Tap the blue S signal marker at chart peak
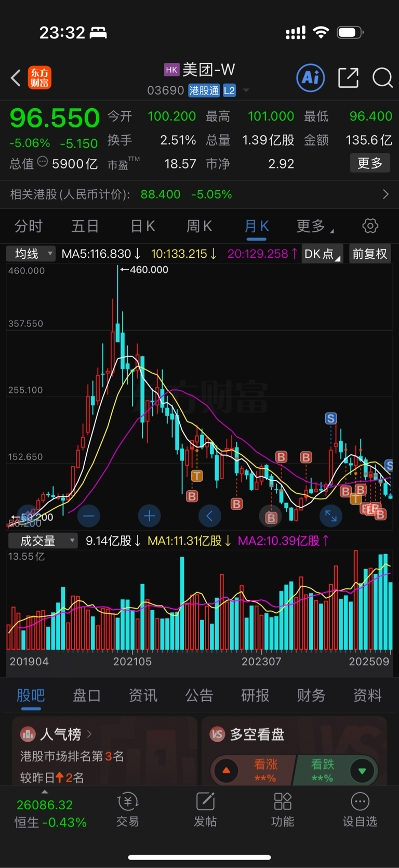The image size is (399, 868). coord(331,418)
